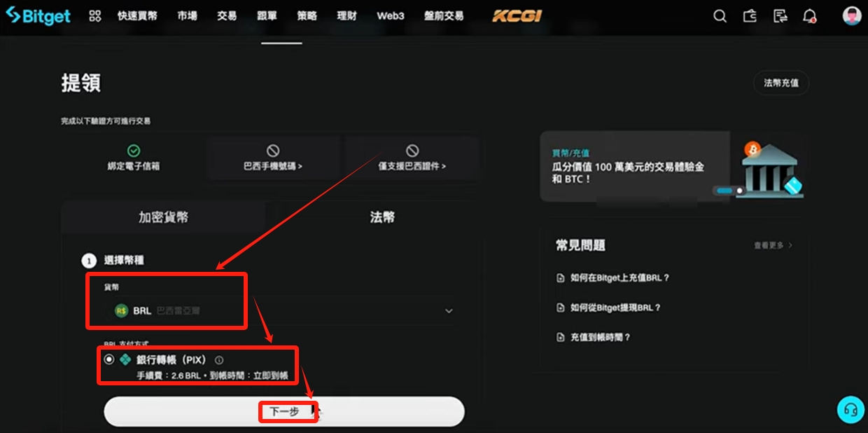Screen dimensions: 868x433
Task: Expand the 巴西手機號碼 verification item
Action: pos(273,158)
